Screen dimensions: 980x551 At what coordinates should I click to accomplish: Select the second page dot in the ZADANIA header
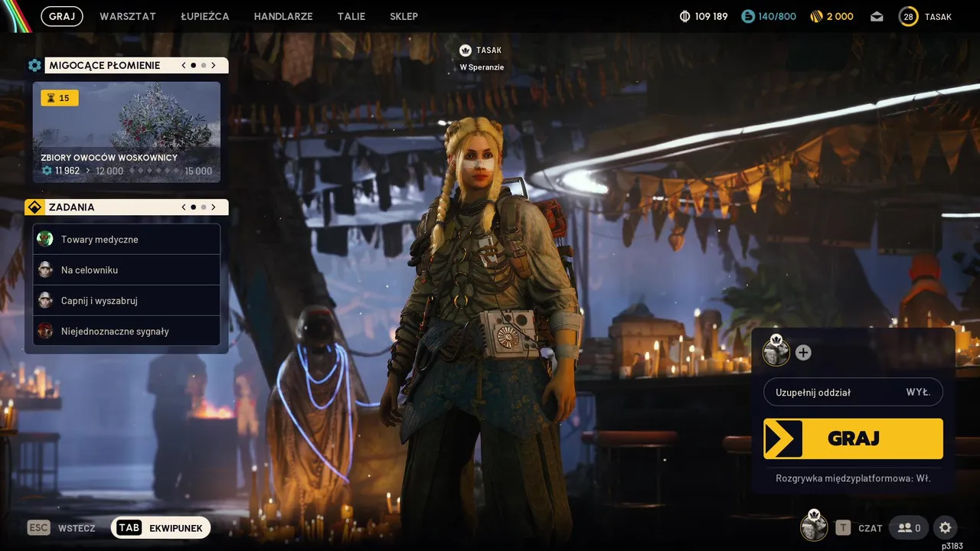click(x=204, y=207)
